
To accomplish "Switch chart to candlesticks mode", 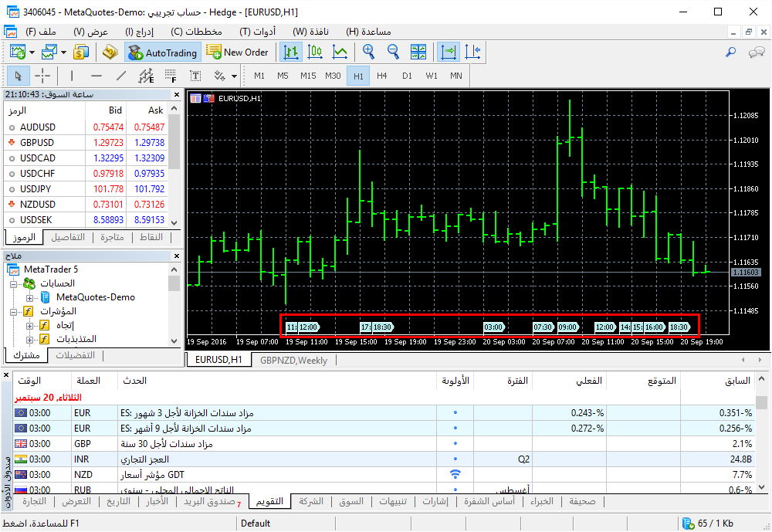I will point(315,52).
